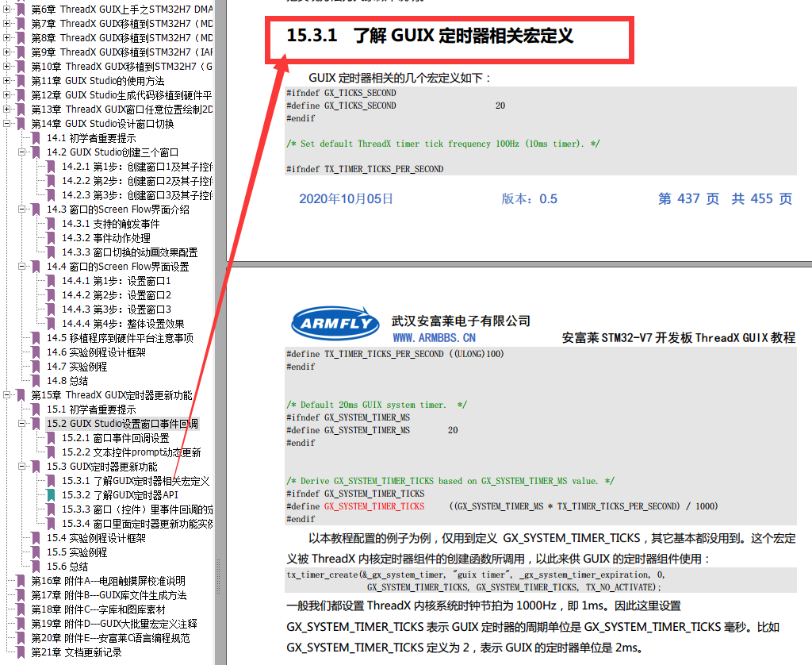Image resolution: width=812 pixels, height=665 pixels.
Task: Follow the WWW.ARMBBS.CN link in page header
Action: [x=434, y=338]
